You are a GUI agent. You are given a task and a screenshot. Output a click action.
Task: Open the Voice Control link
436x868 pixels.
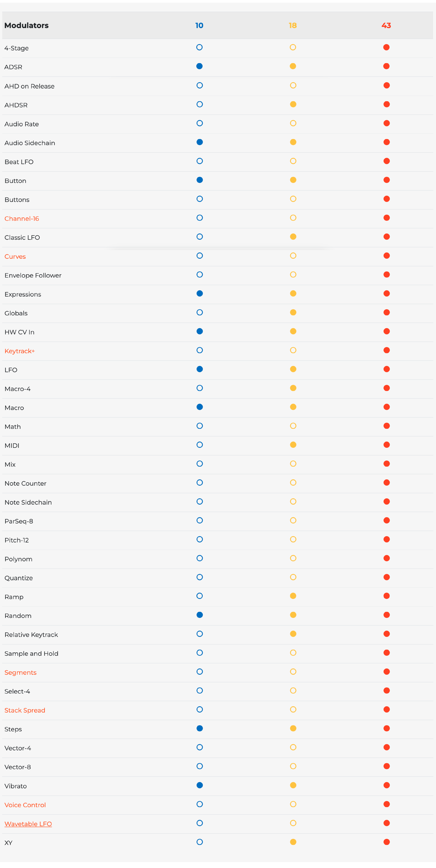pyautogui.click(x=25, y=805)
